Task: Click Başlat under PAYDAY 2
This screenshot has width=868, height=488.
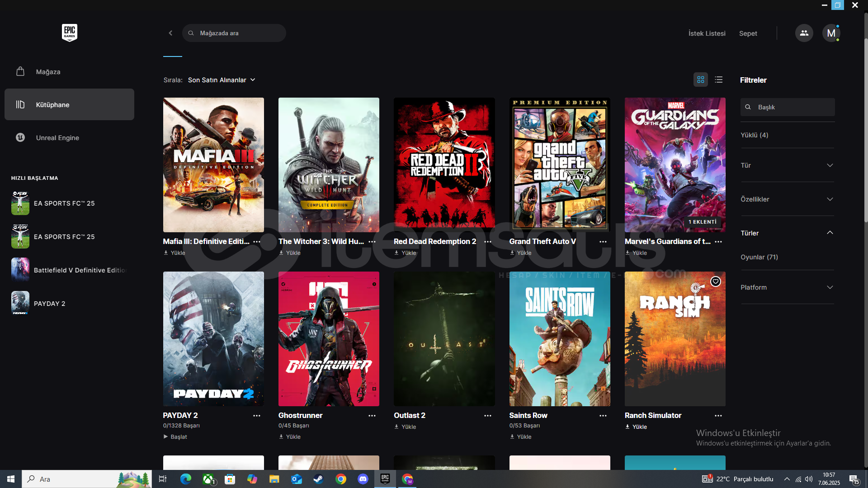Action: (x=175, y=437)
